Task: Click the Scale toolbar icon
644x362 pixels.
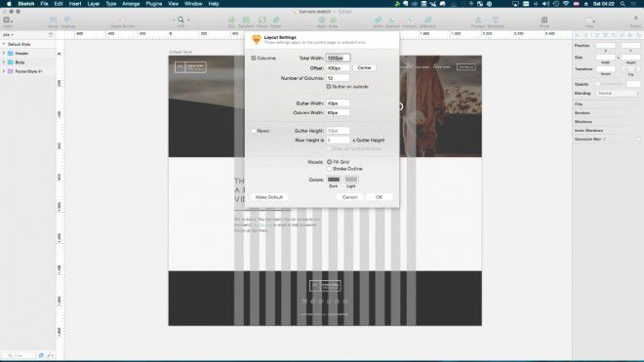Action: [334, 20]
